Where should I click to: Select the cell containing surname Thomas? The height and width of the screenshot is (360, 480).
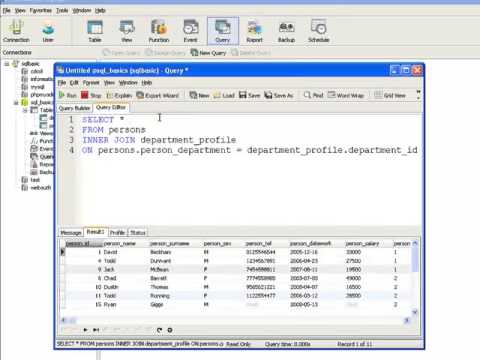(176, 287)
